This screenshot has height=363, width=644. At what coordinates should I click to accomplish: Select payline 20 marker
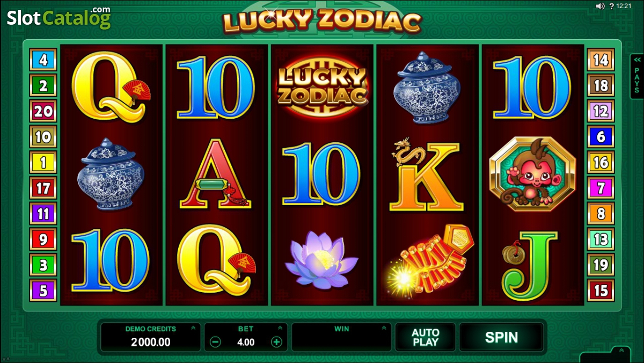point(43,111)
